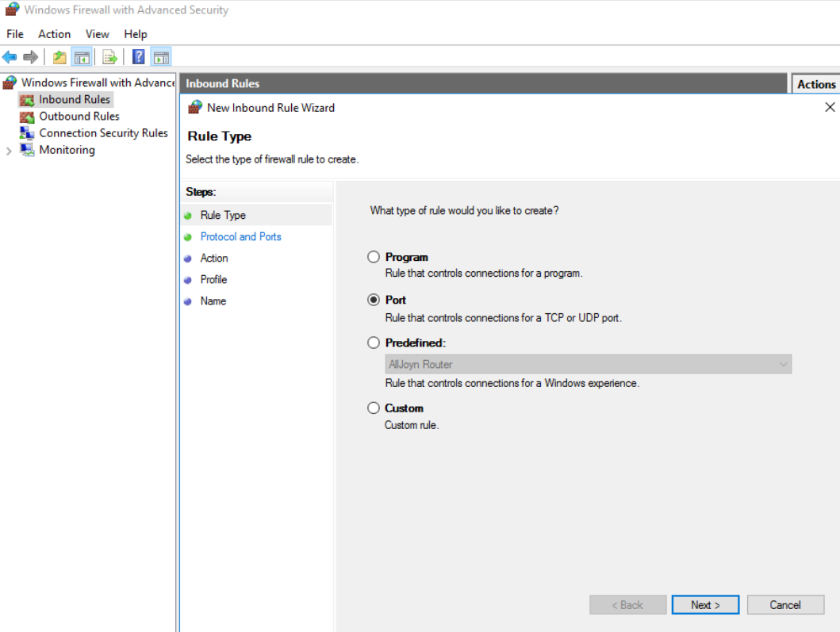The image size is (840, 632).
Task: Select Inbound Rules in the tree
Action: pos(75,99)
